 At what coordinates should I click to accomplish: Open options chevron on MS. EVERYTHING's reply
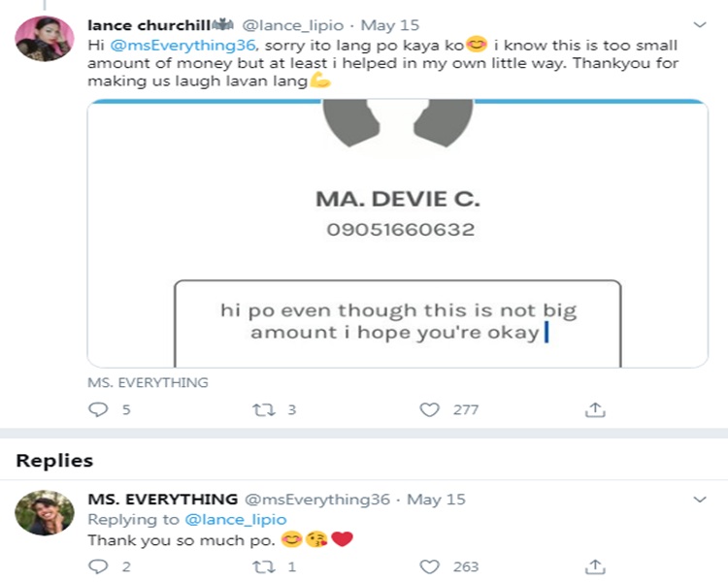(700, 500)
